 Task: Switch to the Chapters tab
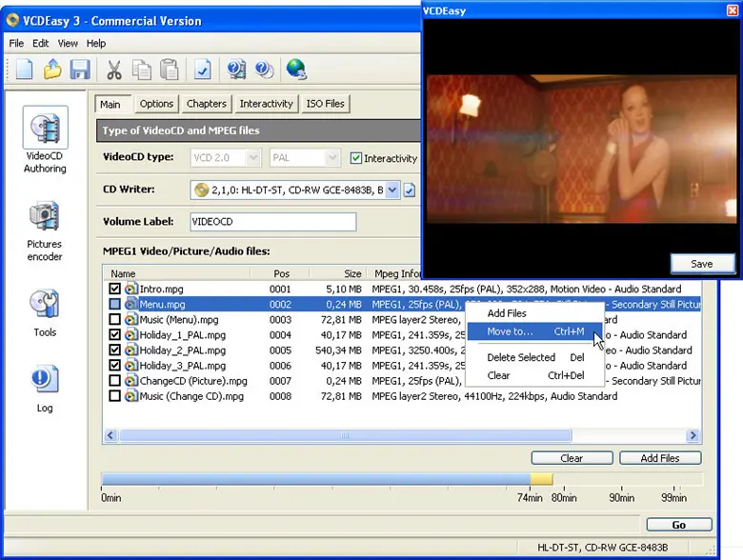[x=207, y=104]
